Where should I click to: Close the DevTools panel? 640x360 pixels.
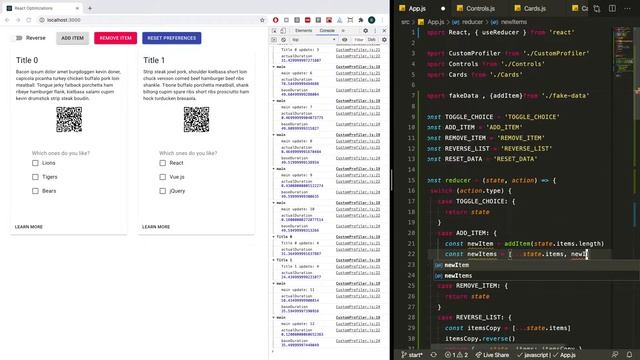(384, 31)
